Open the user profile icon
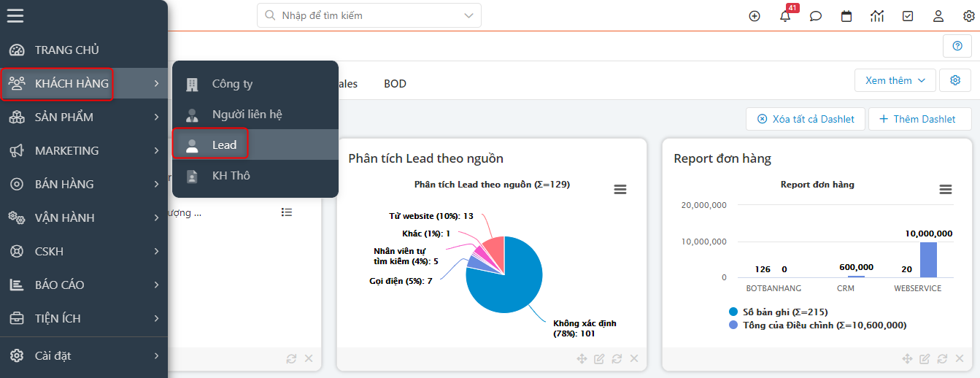The height and width of the screenshot is (378, 980). tap(938, 16)
